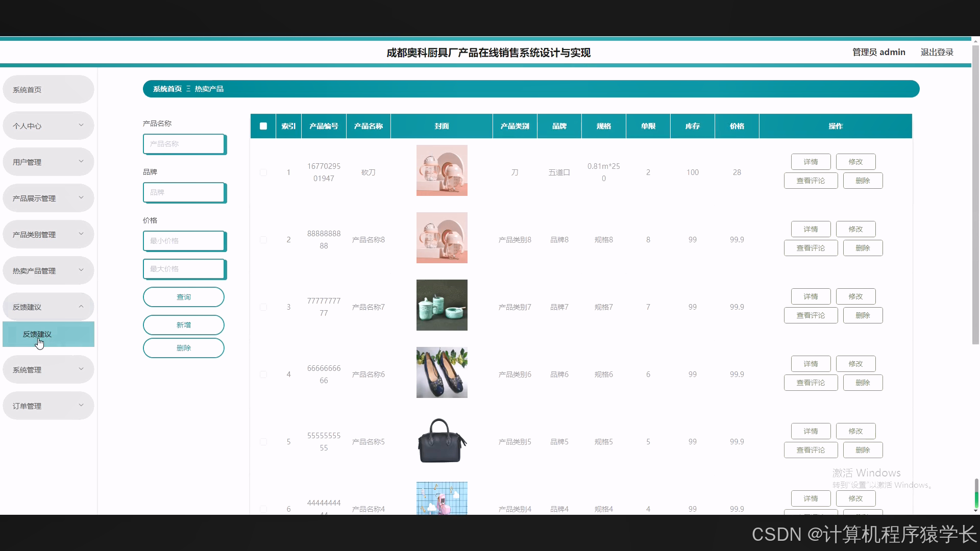Expand the 个人中心 menu chevron
The width and height of the screenshot is (980, 551).
point(81,125)
